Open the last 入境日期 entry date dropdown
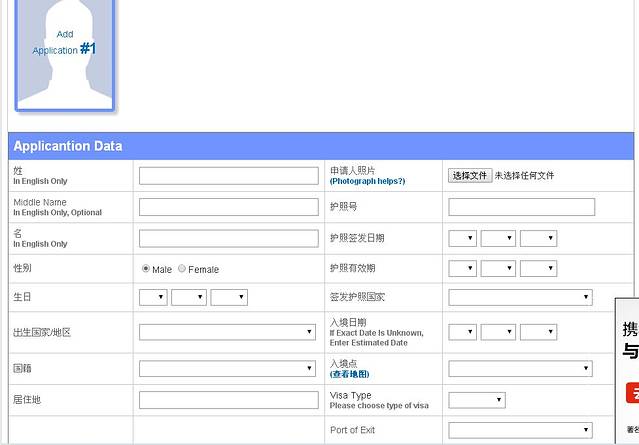Viewport: 639px width, 445px height. [538, 332]
